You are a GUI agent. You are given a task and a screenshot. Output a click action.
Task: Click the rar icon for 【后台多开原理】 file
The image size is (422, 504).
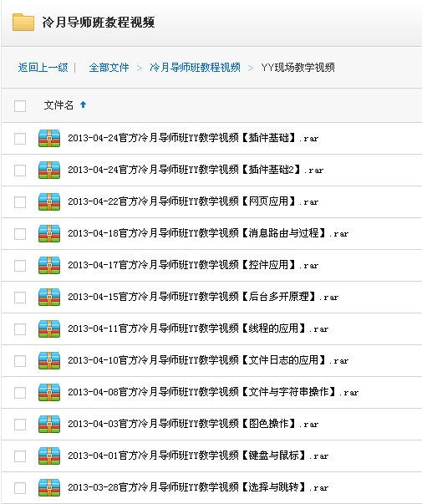tap(49, 297)
